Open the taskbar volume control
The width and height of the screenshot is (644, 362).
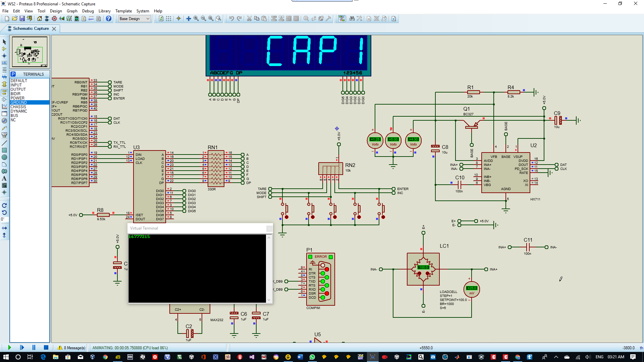[x=588, y=357]
